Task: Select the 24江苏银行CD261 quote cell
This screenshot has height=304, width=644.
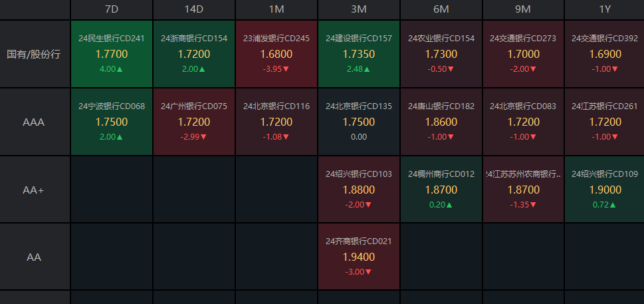Action: pos(605,122)
